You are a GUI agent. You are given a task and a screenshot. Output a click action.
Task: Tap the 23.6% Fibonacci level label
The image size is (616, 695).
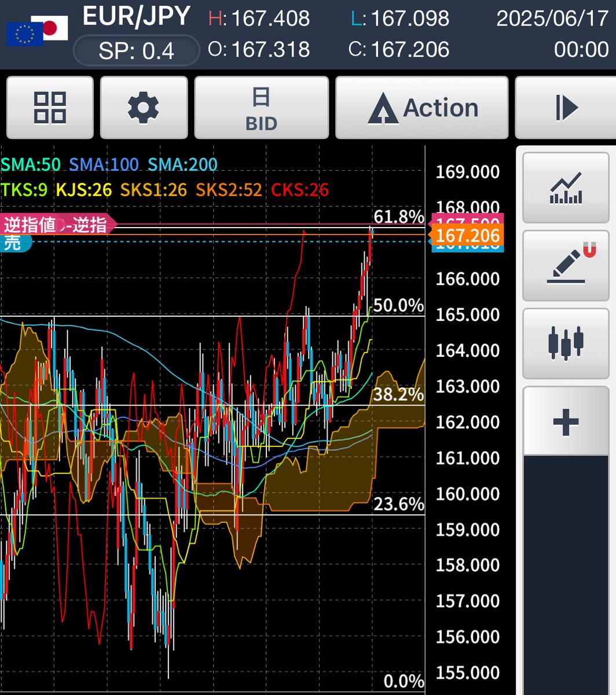coord(399,504)
